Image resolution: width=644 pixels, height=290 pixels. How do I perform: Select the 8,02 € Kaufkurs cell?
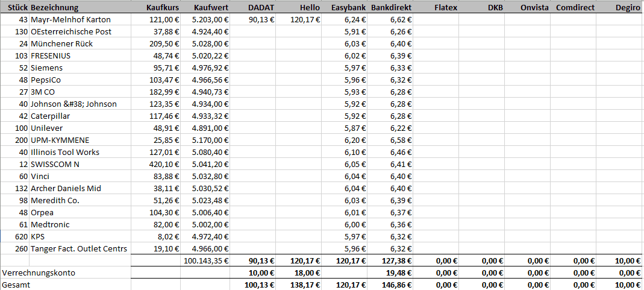155,236
